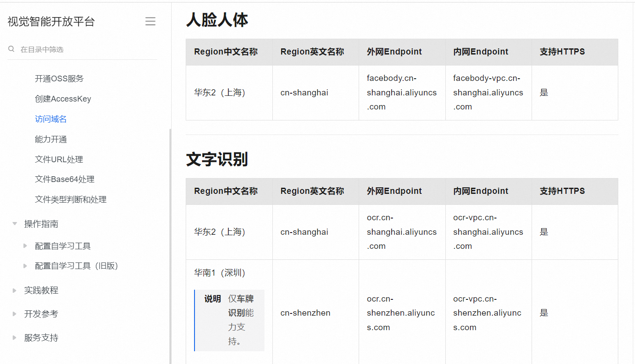Click ocr.cn-shanghai.aliyuncs.com endpoint cell
The height and width of the screenshot is (364, 635).
(402, 232)
